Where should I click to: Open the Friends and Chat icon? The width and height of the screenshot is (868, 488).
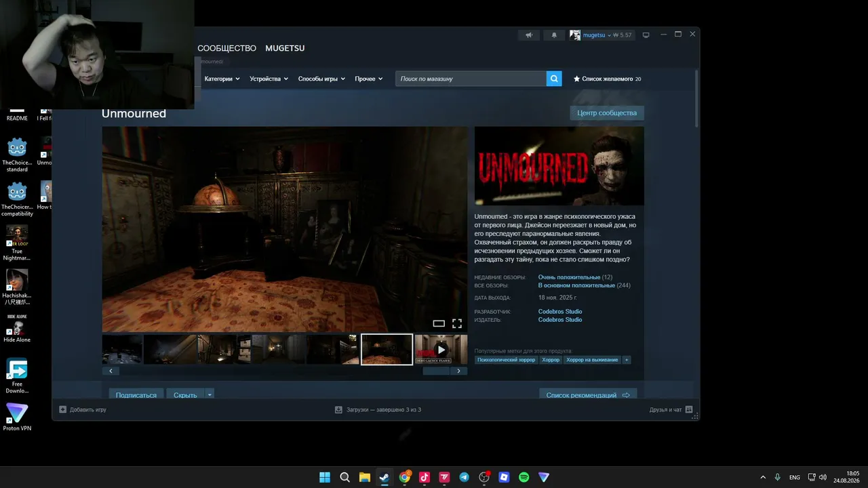tap(689, 409)
